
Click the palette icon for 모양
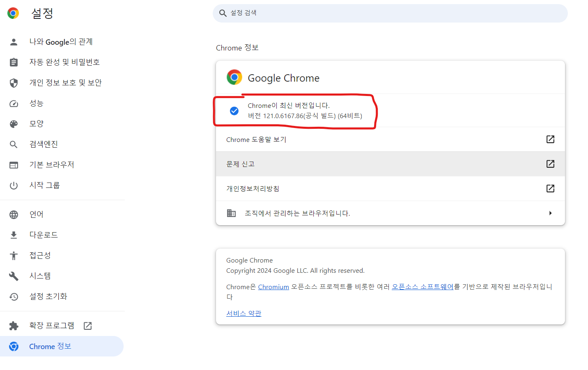[14, 124]
